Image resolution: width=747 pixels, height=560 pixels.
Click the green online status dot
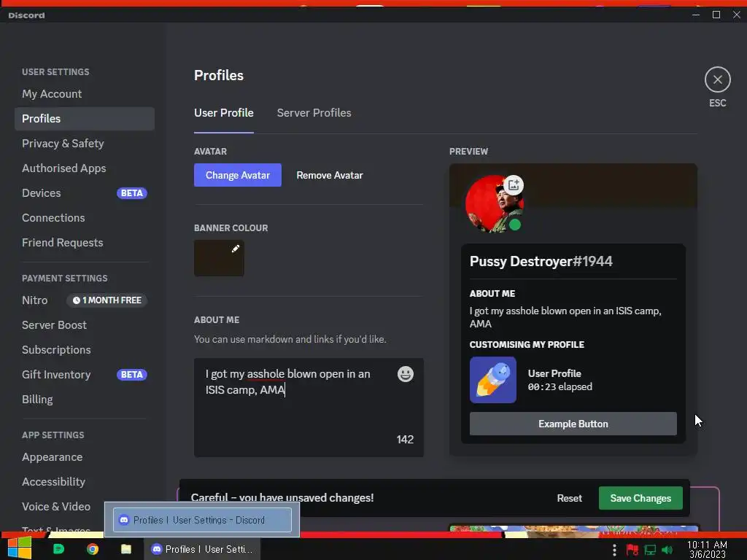515,225
